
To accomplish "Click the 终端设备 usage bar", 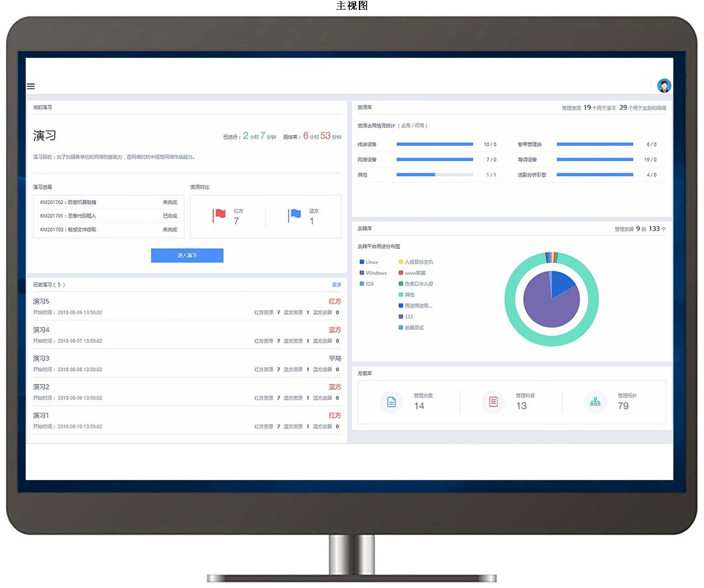I will coord(435,144).
